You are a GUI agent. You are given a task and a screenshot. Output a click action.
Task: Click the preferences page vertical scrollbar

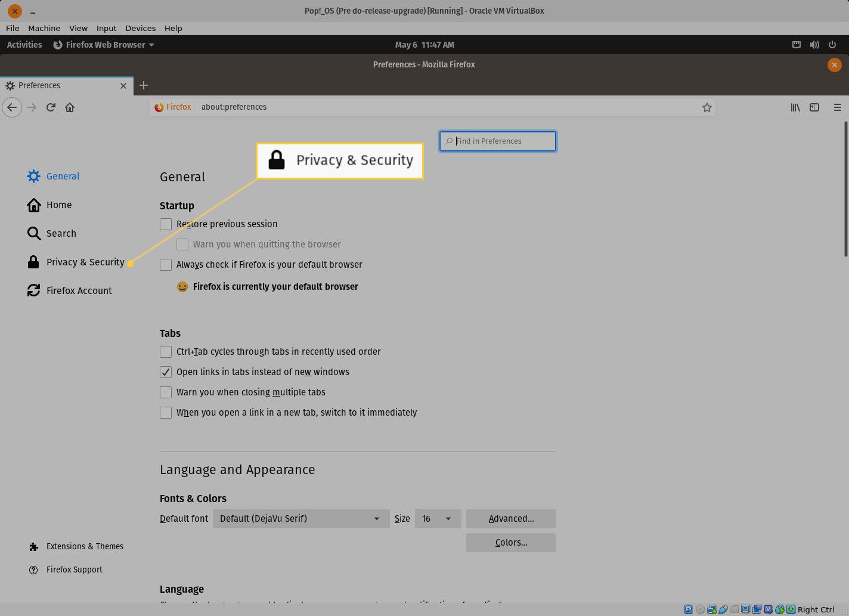pos(845,188)
